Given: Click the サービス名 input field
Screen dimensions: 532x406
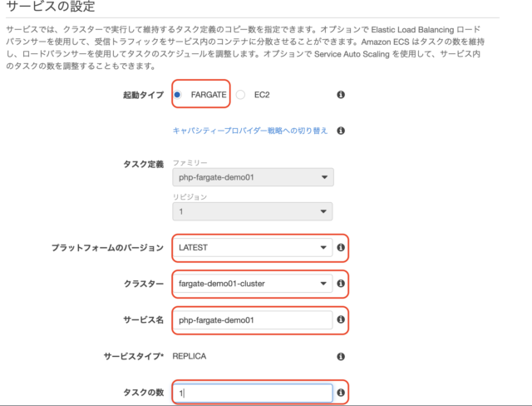Looking at the screenshot, I should 253,320.
